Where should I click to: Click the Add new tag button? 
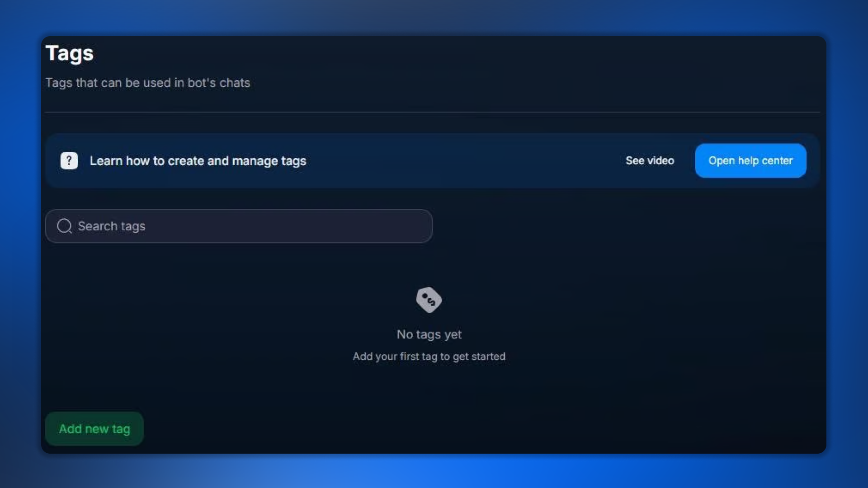coord(94,429)
